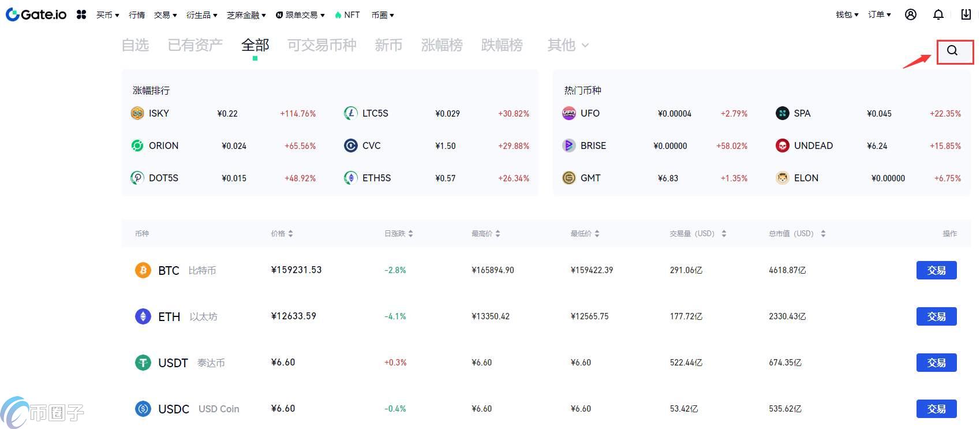Switch to the 跌幅榜 tab
The height and width of the screenshot is (429, 980).
[x=502, y=45]
